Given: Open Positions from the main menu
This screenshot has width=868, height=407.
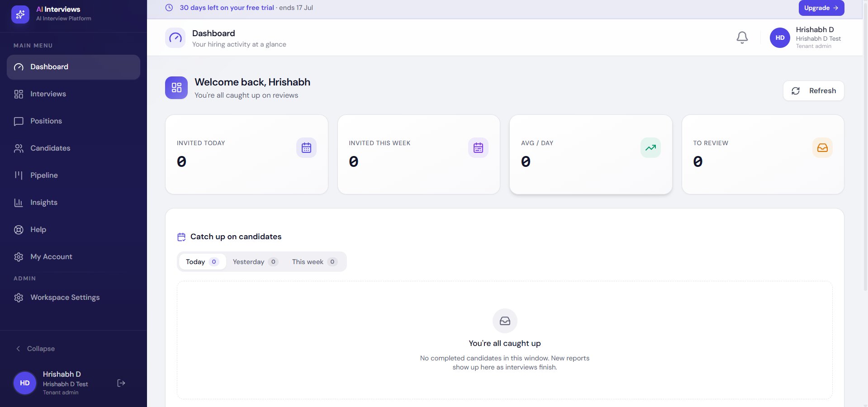Looking at the screenshot, I should [73, 121].
